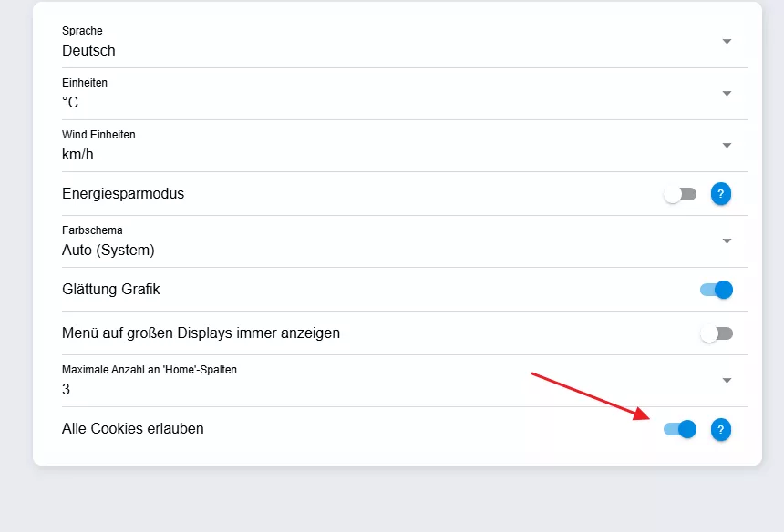Open help icon beside Alle Cookies erlauben
This screenshot has width=784, height=532.
coord(720,429)
